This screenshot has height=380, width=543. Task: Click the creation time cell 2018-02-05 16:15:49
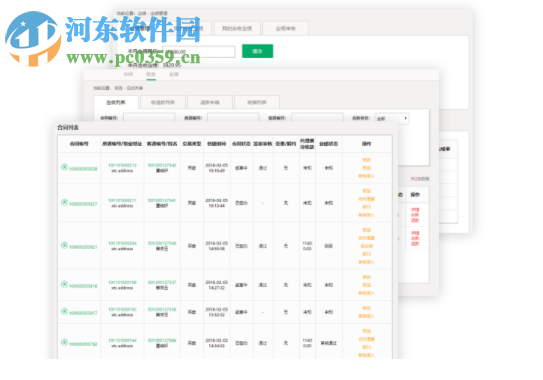216,168
